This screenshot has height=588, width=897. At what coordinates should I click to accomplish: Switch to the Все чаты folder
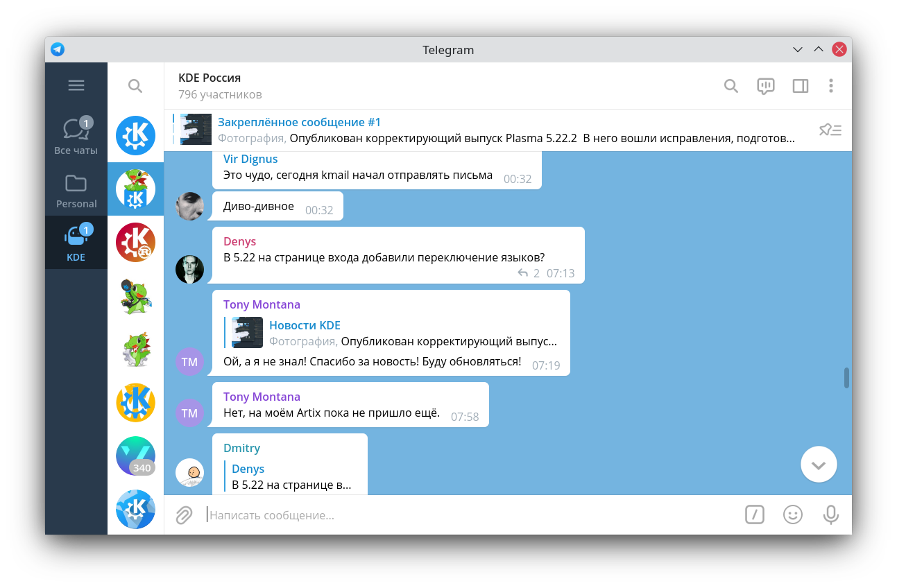coord(76,136)
